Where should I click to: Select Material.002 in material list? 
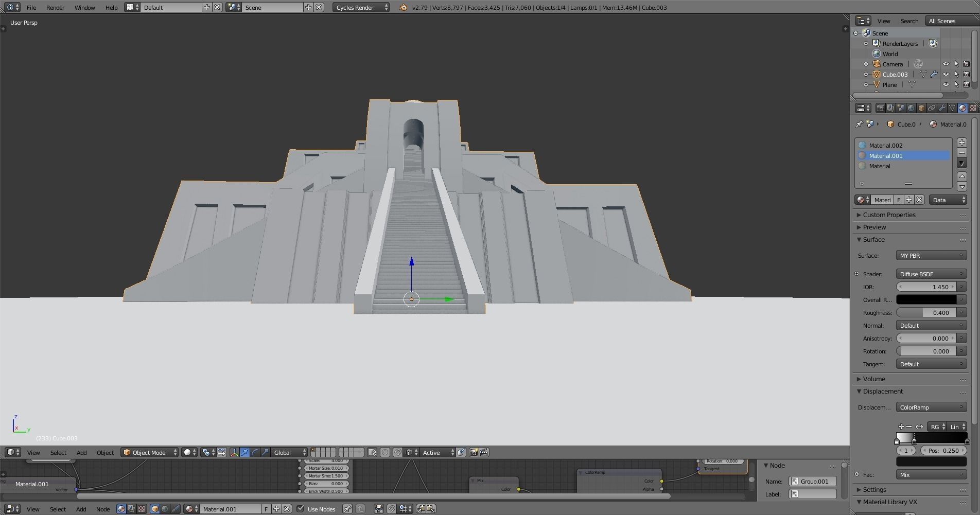[903, 145]
